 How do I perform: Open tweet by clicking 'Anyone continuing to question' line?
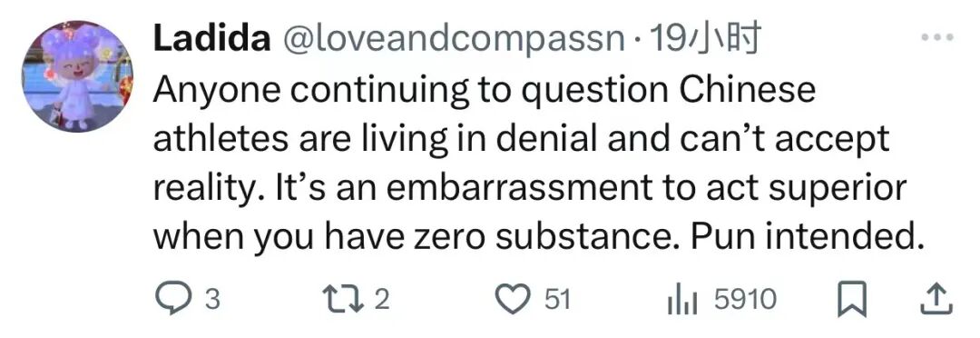point(485,92)
